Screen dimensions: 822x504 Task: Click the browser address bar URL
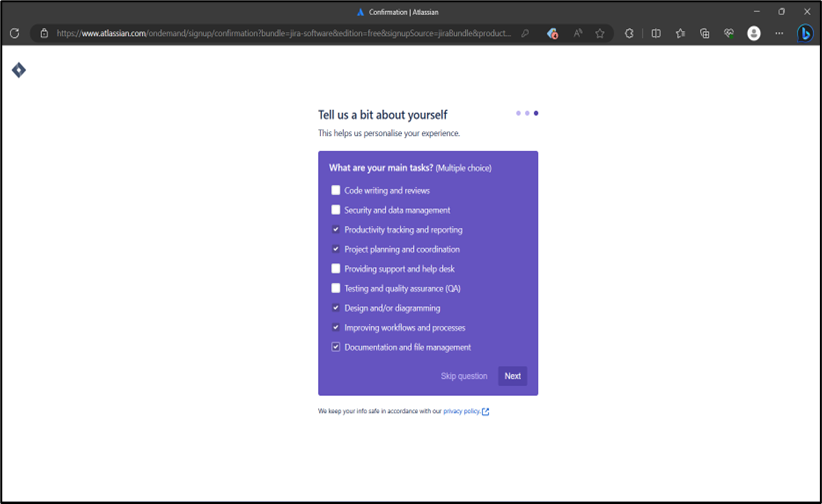point(284,34)
